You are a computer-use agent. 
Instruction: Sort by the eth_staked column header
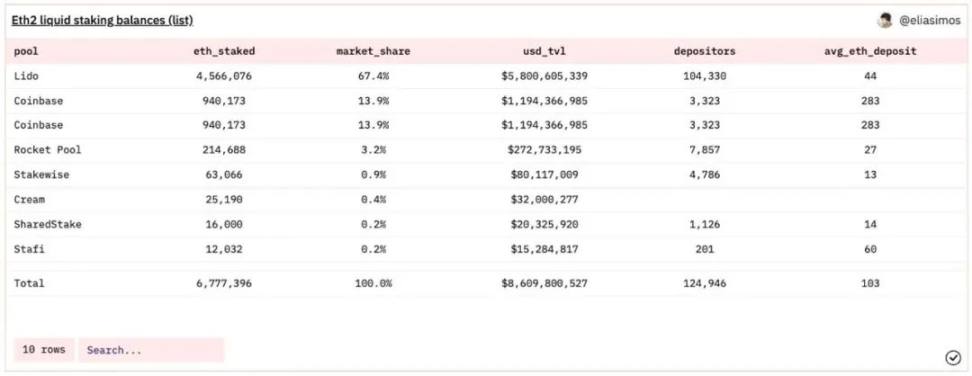(224, 51)
